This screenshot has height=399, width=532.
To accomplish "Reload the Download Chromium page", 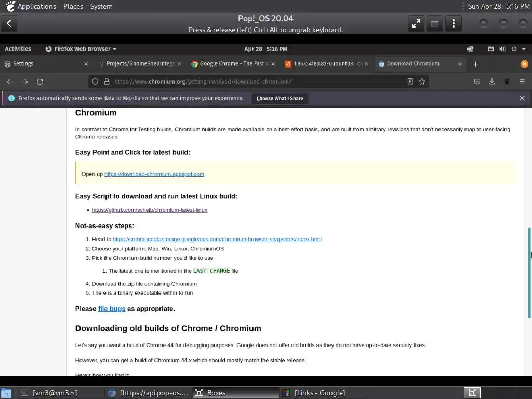I will [x=39, y=82].
